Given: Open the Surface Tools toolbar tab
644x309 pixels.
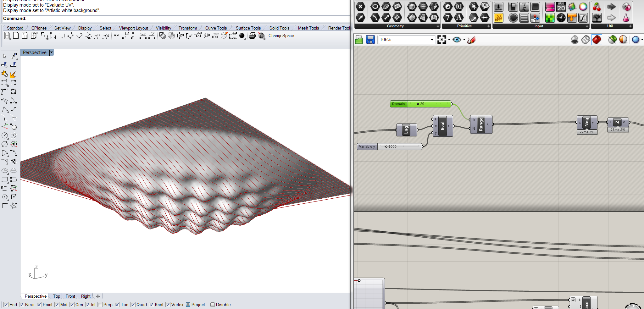Looking at the screenshot, I should pyautogui.click(x=248, y=28).
